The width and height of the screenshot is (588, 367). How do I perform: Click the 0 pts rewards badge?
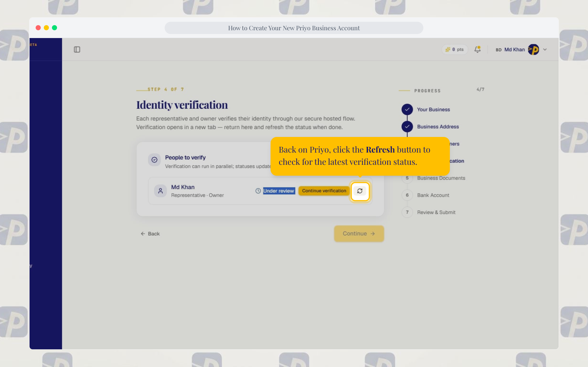click(x=455, y=50)
